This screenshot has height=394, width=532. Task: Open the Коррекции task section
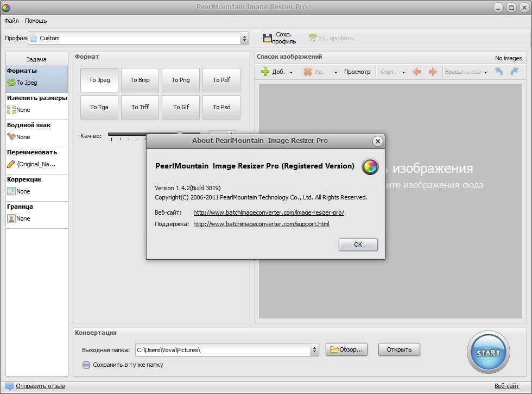(37, 187)
